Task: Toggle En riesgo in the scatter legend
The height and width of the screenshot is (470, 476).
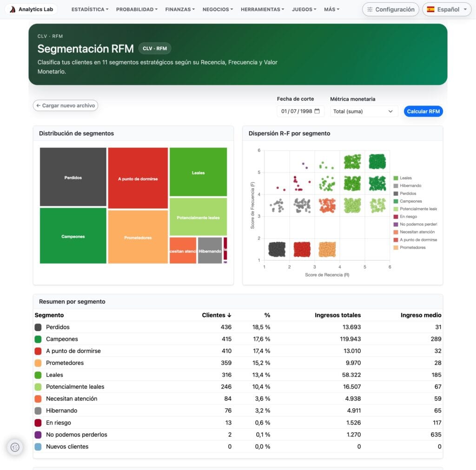Action: (405, 217)
